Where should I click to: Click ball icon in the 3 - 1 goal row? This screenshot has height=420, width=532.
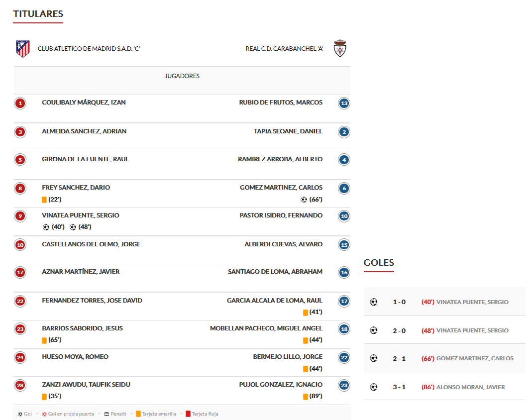tap(374, 387)
